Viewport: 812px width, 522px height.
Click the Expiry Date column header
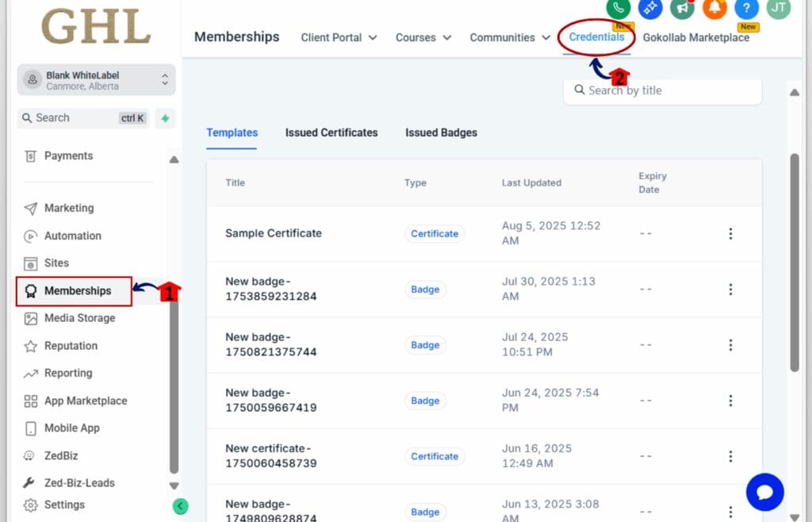(x=653, y=182)
